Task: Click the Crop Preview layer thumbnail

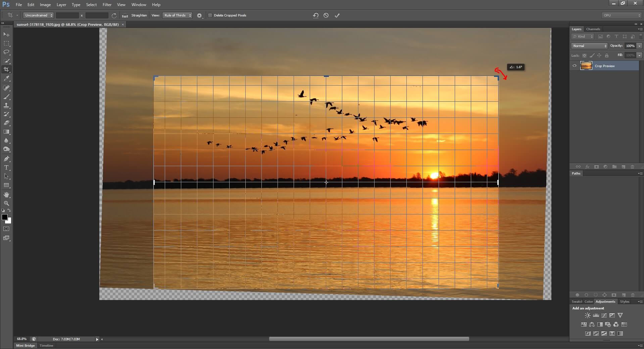Action: 586,66
